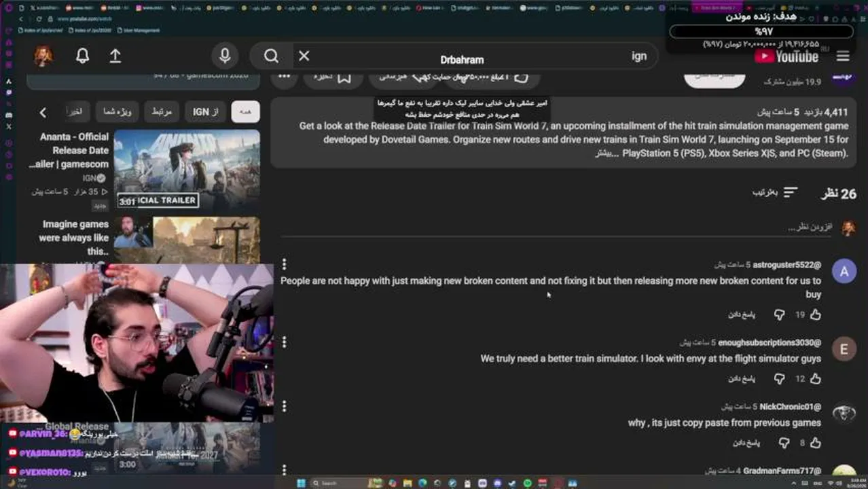The height and width of the screenshot is (489, 868).
Task: Select the 'مرتبط' filter chip
Action: pos(162,111)
